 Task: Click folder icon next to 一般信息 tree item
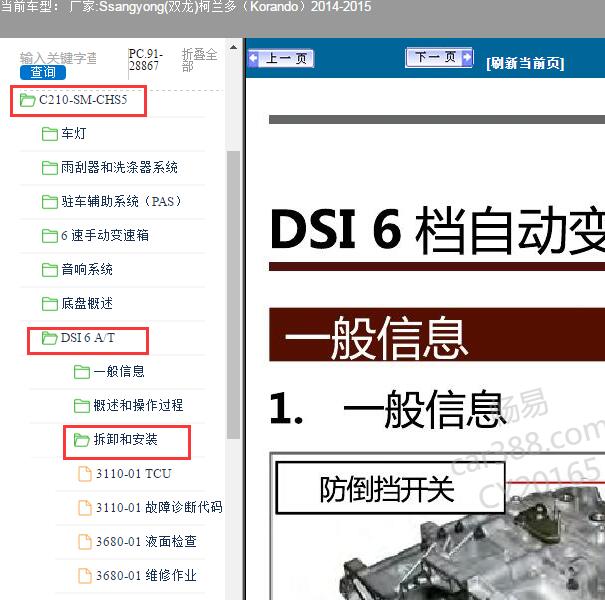point(81,372)
